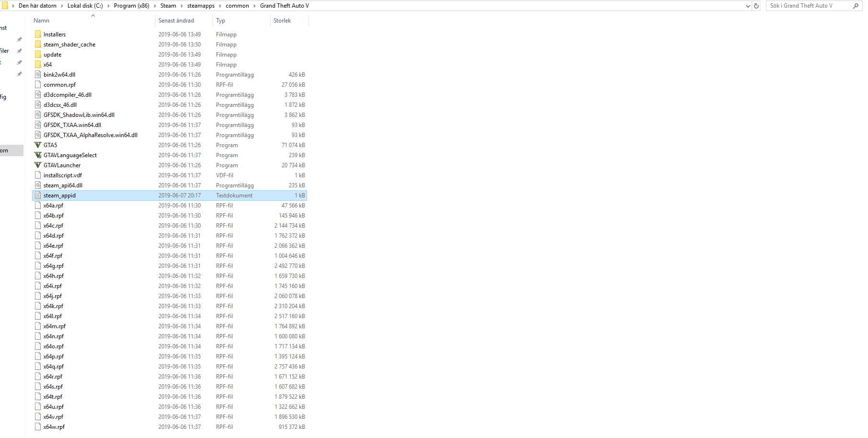The height and width of the screenshot is (438, 868).
Task: Select the file named x64d.rpf
Action: coord(53,236)
